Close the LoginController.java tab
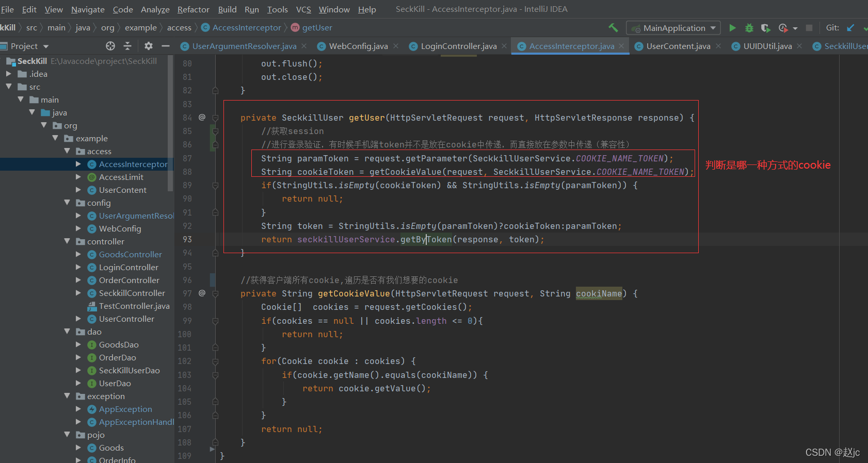 point(504,46)
